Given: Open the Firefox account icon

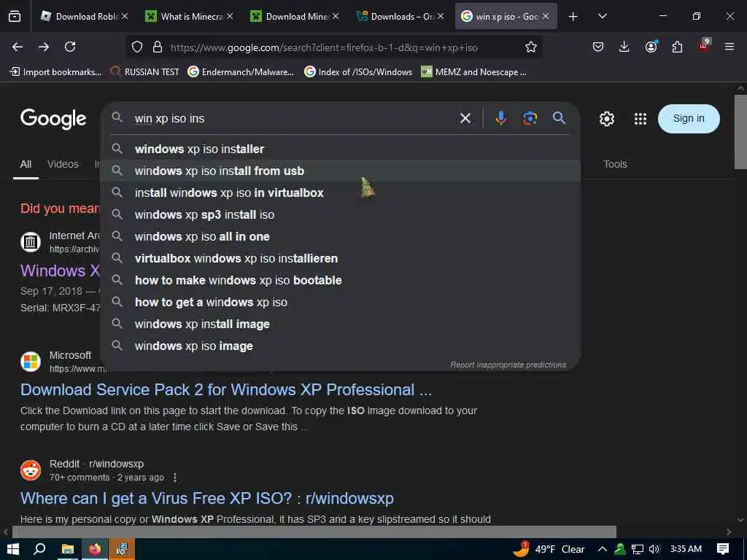Looking at the screenshot, I should (x=651, y=47).
